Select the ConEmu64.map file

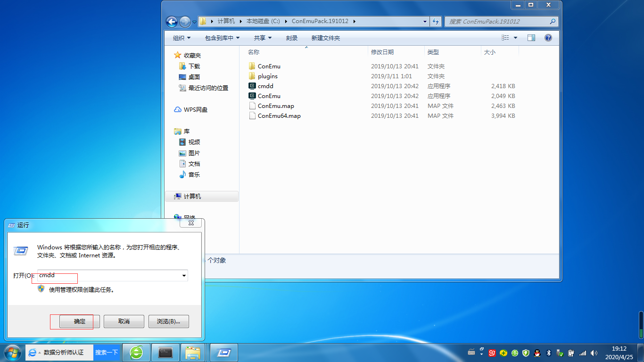(279, 116)
